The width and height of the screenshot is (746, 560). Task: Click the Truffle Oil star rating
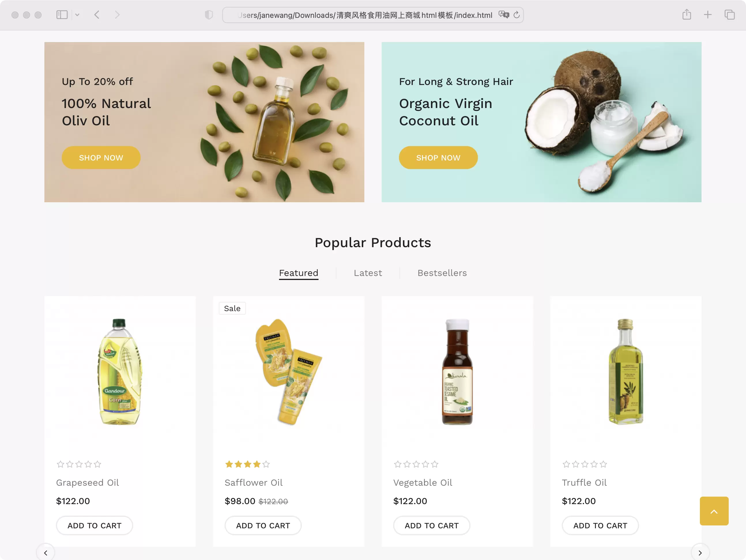coord(585,464)
